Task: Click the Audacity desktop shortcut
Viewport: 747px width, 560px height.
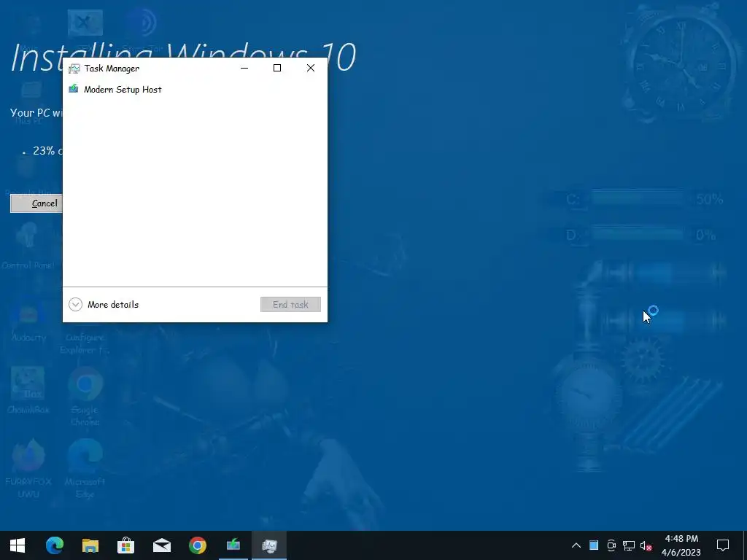Action: tap(28, 319)
